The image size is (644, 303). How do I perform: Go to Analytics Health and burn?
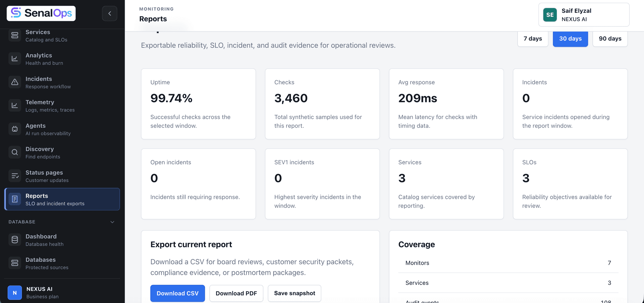[62, 59]
